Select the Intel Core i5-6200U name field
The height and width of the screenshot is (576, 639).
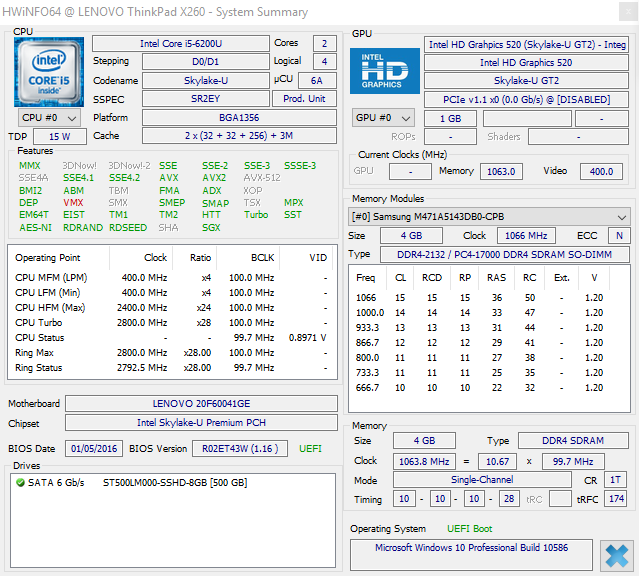tap(181, 44)
